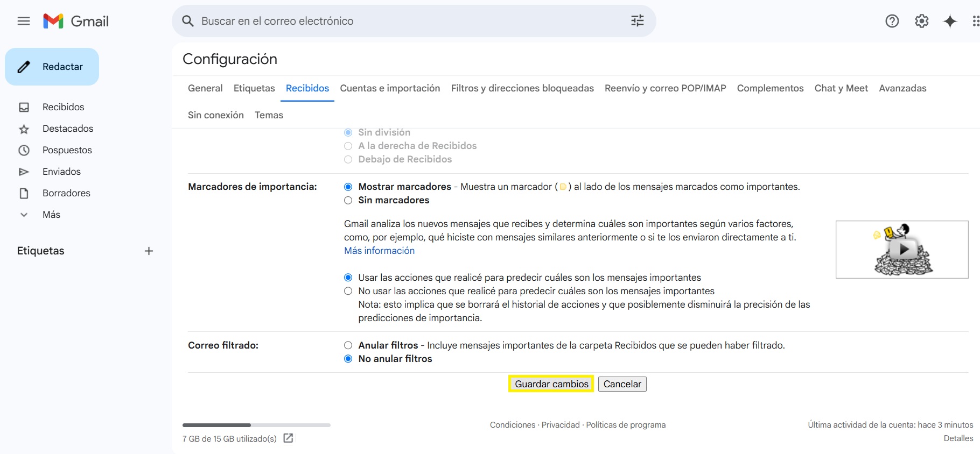The height and width of the screenshot is (454, 980).
Task: Click the Settings gear icon
Action: tap(921, 21)
